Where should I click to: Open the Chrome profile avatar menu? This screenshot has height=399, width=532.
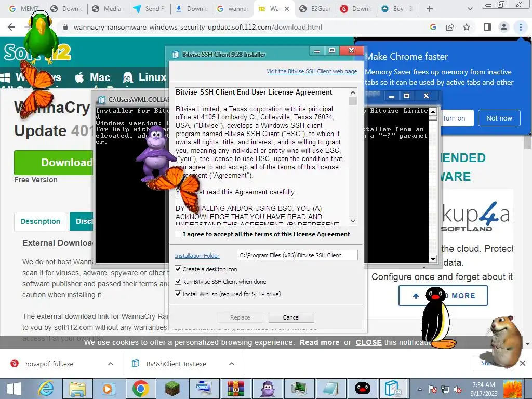point(504,27)
